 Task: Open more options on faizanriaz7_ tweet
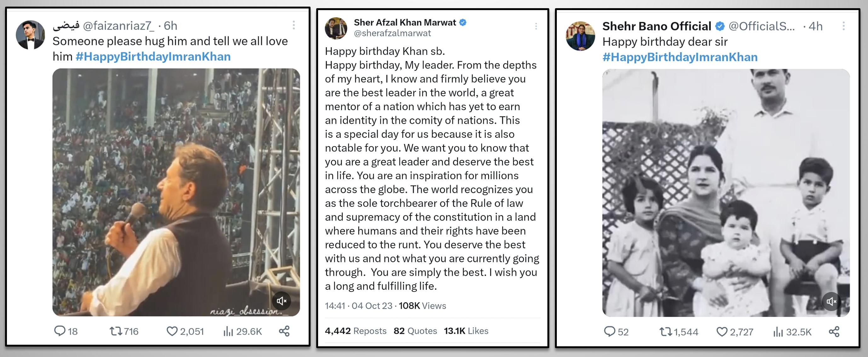click(x=294, y=25)
